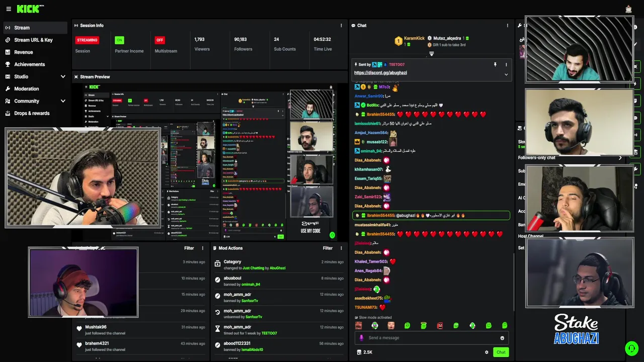Open the hamburger menu beside the Kick logo
The image size is (644, 362).
8,9
